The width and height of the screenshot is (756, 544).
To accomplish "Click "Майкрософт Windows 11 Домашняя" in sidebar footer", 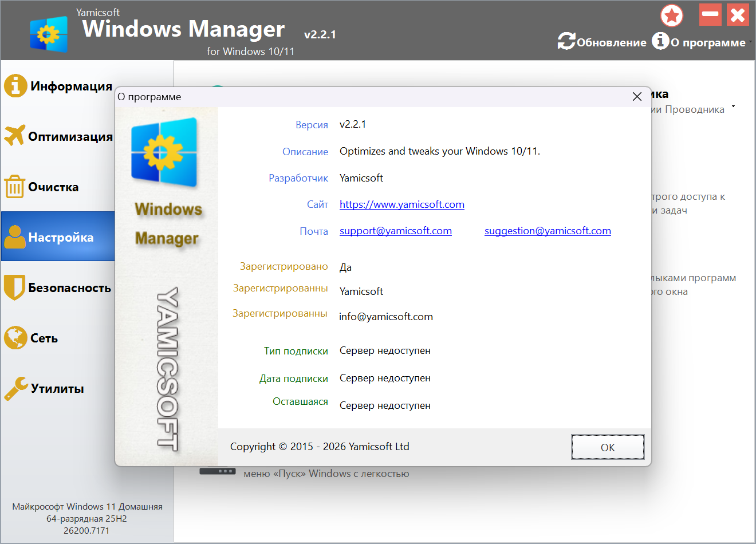I will pyautogui.click(x=87, y=507).
